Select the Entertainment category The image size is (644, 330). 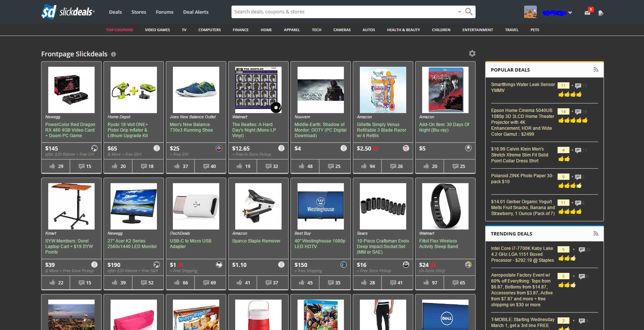coord(478,30)
